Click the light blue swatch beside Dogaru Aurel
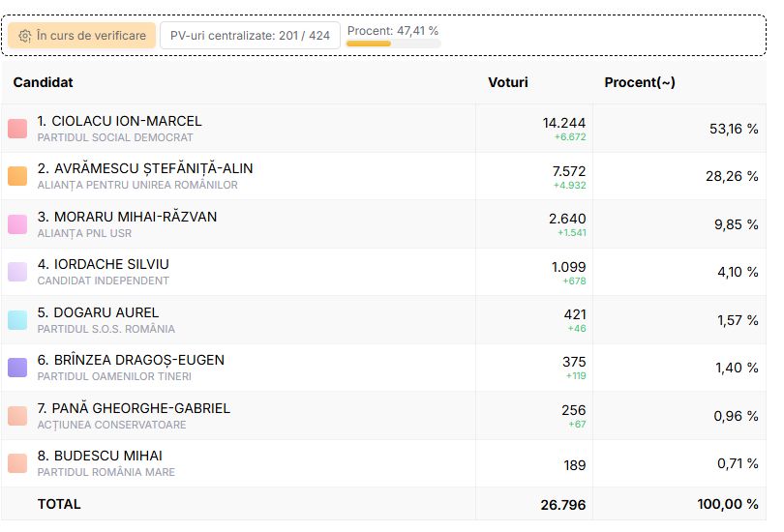The width and height of the screenshot is (784, 532). [17, 320]
